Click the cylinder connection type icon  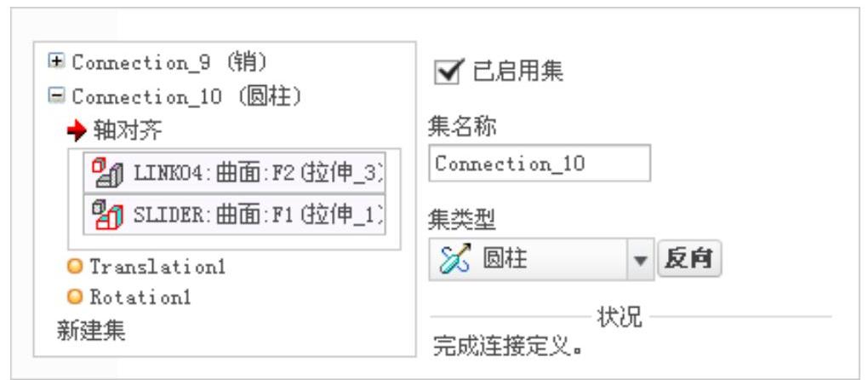pyautogui.click(x=454, y=259)
